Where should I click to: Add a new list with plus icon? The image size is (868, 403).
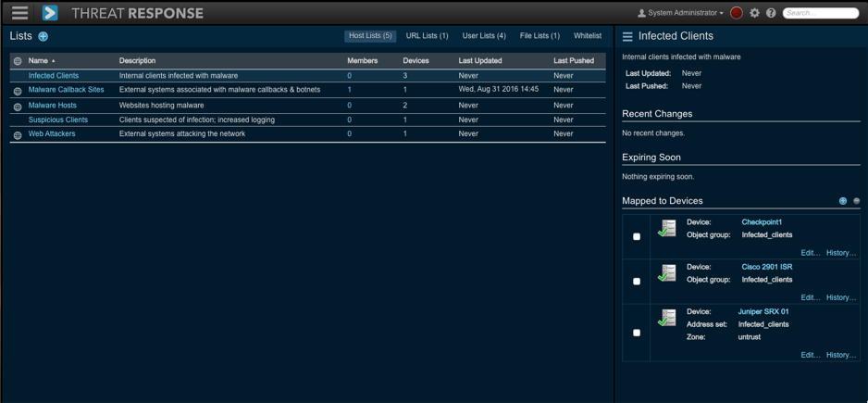43,36
